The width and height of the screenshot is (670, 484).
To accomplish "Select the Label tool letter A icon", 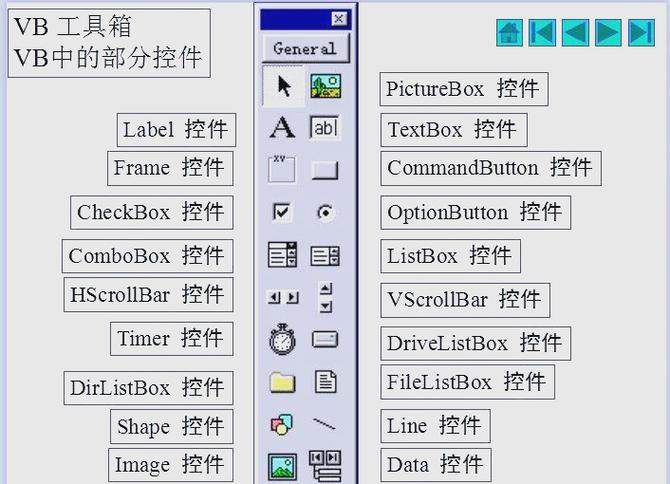I will click(x=282, y=127).
